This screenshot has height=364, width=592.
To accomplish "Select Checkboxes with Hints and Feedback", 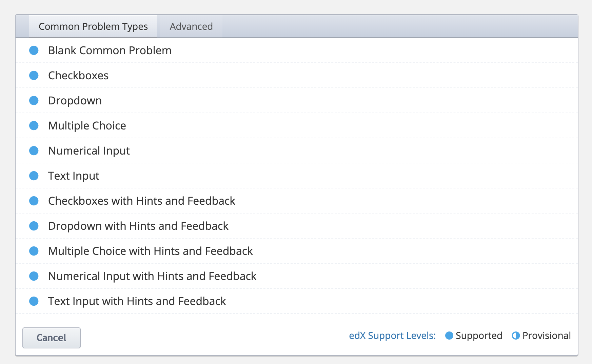I will [x=297, y=201].
